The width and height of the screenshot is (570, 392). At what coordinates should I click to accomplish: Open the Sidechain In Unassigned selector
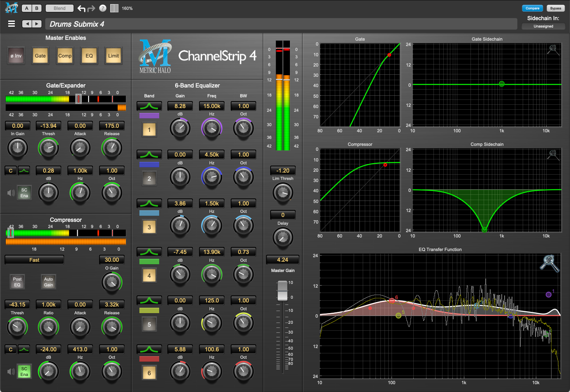[543, 26]
